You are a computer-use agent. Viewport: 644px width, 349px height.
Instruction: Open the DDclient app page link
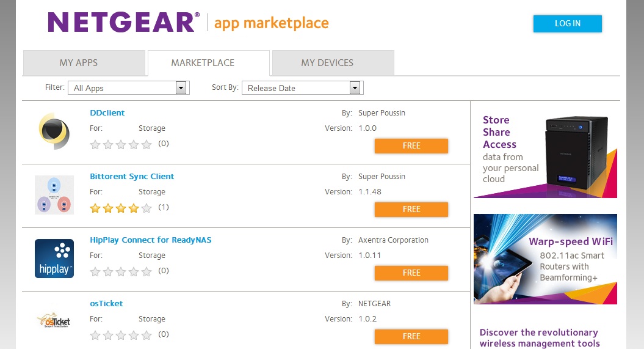107,112
